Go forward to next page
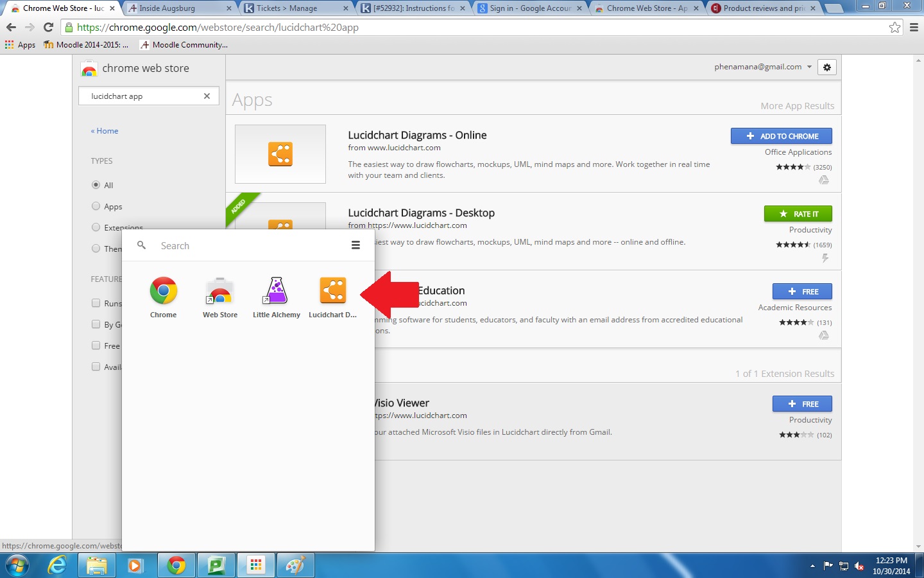Image resolution: width=924 pixels, height=578 pixels. (30, 27)
